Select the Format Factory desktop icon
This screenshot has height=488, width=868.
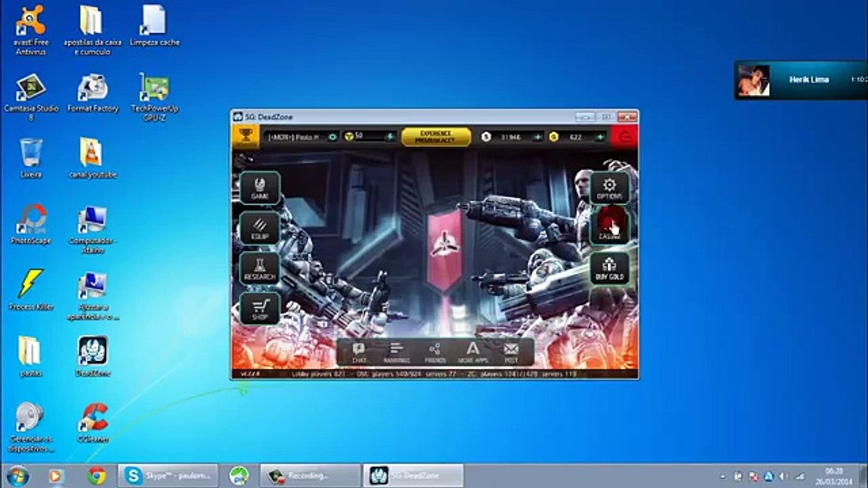[93, 93]
